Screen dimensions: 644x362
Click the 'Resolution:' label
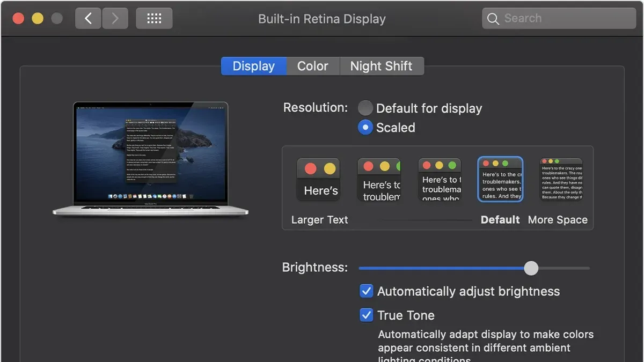[316, 107]
